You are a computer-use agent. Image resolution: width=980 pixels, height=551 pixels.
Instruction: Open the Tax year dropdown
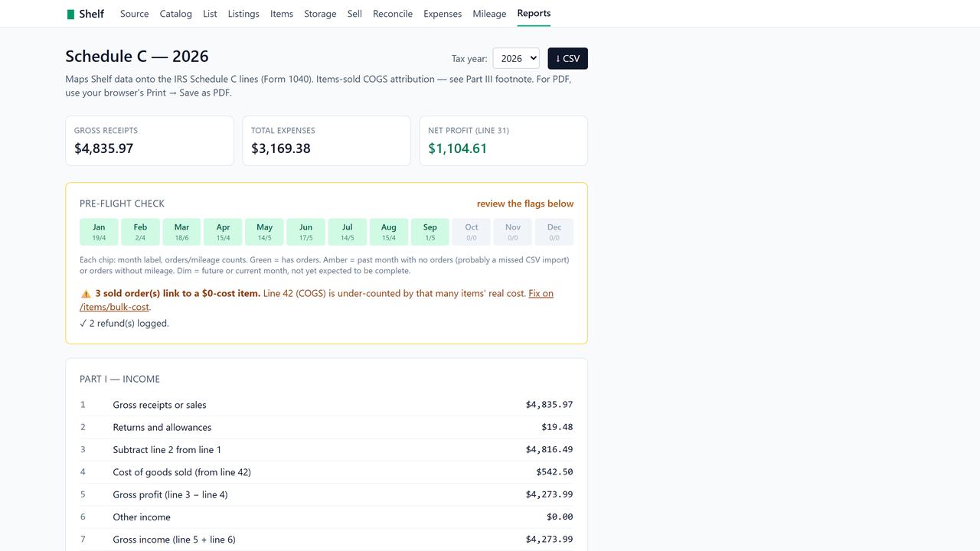pos(516,59)
